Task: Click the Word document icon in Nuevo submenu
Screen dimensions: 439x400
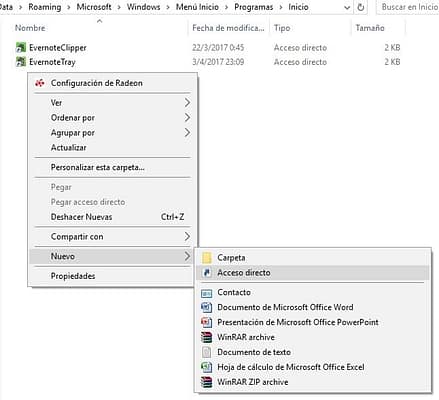Action: (207, 307)
